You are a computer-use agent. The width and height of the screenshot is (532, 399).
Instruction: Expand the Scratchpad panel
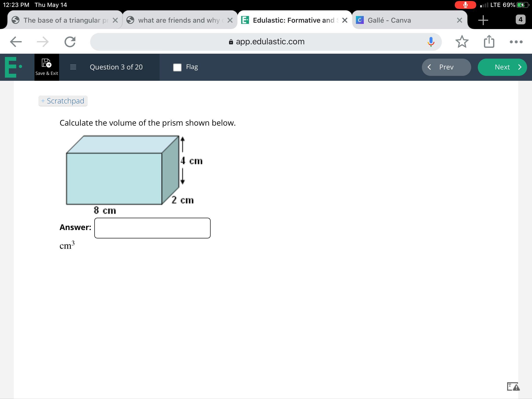click(x=63, y=101)
